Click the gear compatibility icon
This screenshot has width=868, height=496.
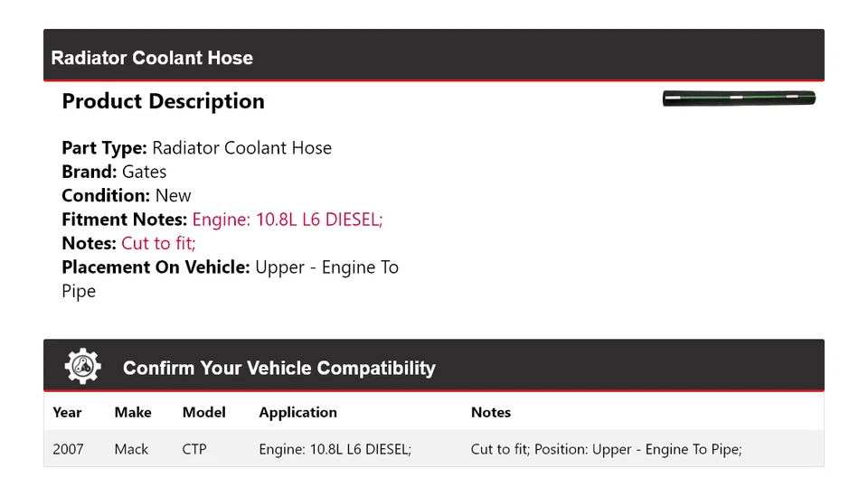coord(82,367)
